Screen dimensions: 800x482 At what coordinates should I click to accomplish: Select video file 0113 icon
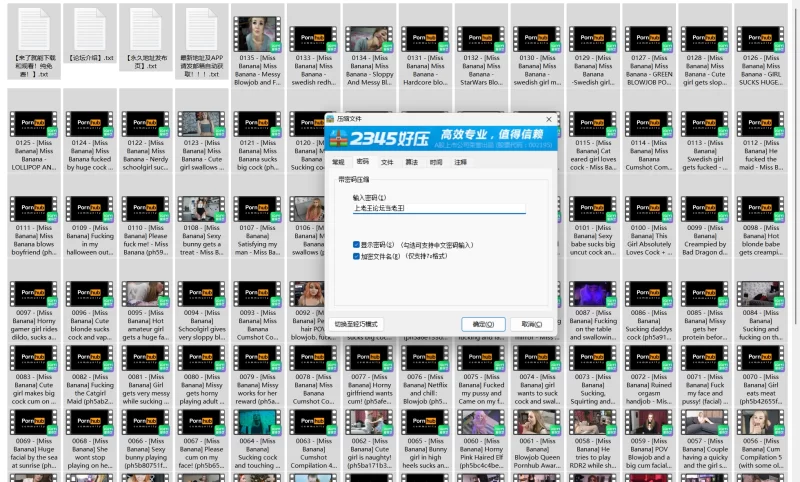[705, 124]
